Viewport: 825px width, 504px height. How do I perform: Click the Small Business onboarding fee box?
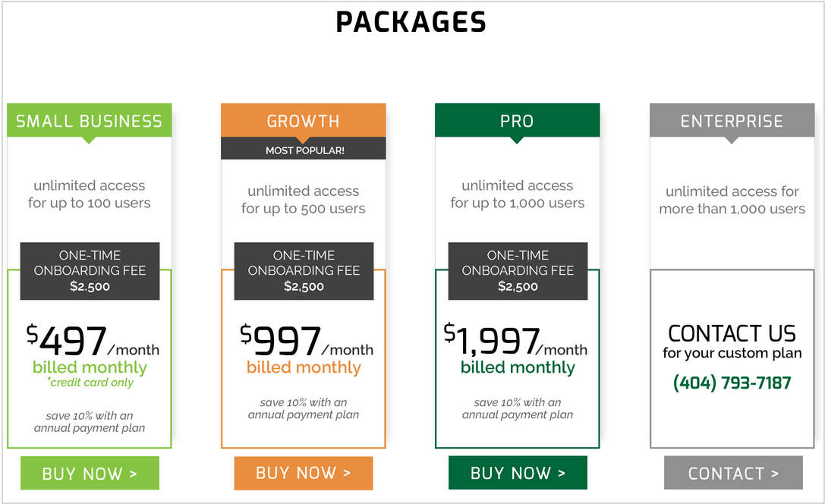click(90, 271)
